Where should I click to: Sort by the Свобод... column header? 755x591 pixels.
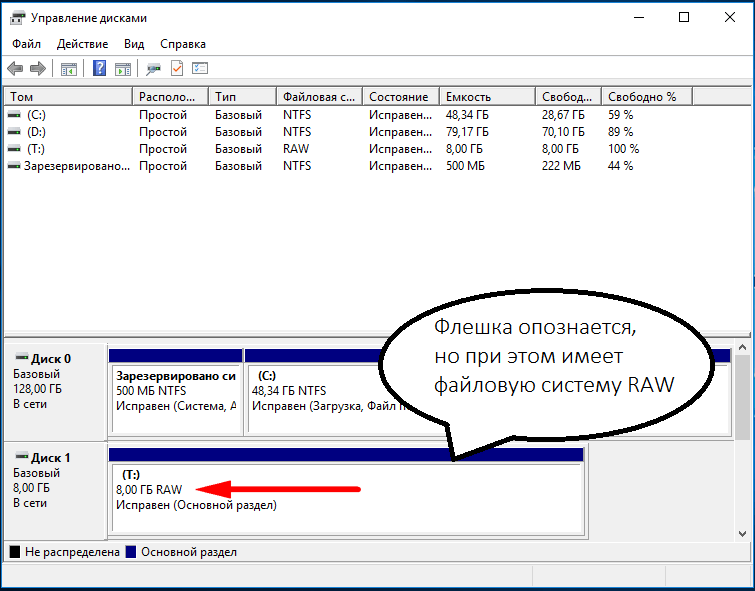coord(569,97)
